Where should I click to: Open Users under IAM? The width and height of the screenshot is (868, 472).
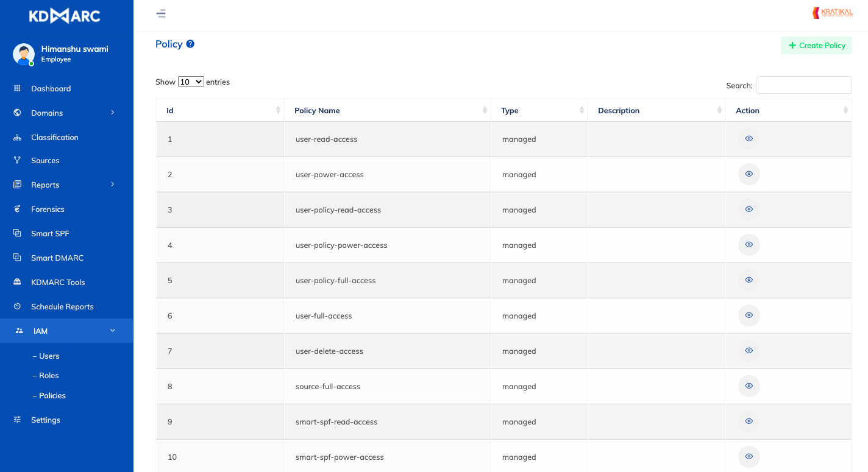[x=49, y=356]
